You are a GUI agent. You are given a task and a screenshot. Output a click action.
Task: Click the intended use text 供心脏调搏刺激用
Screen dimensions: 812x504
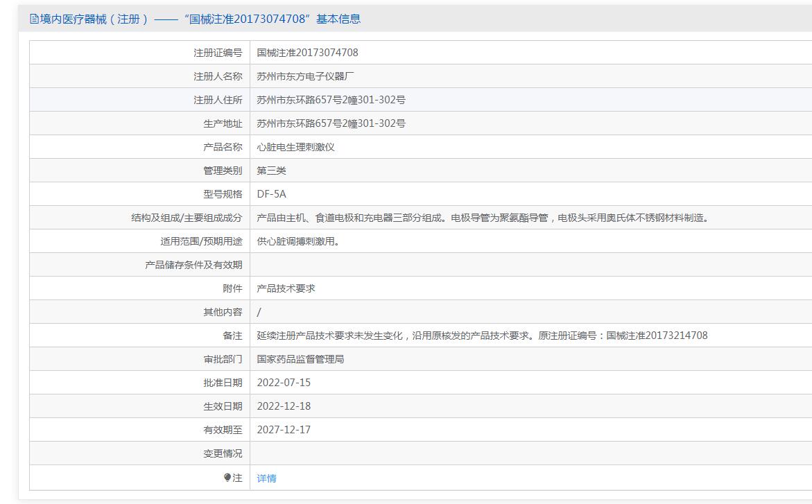[298, 241]
